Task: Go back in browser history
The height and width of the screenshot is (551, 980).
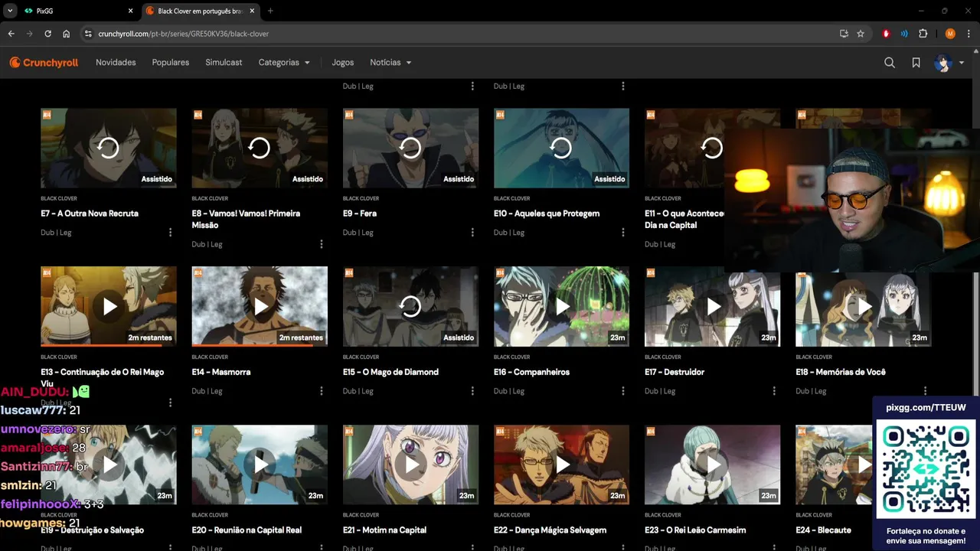Action: (x=11, y=34)
